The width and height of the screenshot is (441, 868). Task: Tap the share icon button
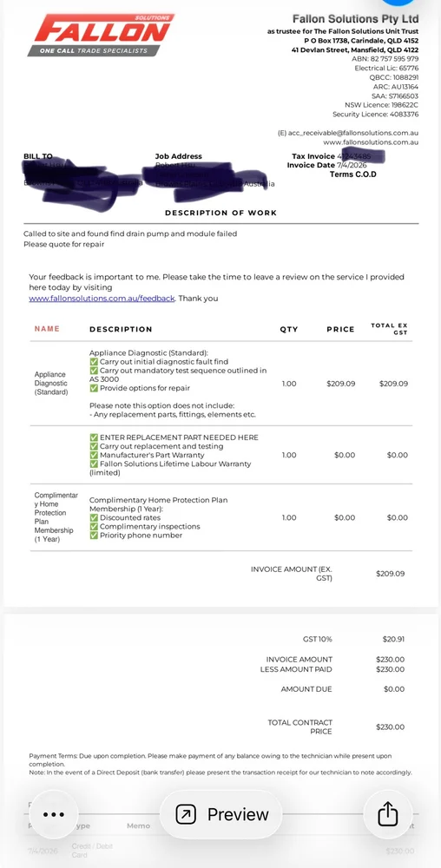pyautogui.click(x=388, y=814)
